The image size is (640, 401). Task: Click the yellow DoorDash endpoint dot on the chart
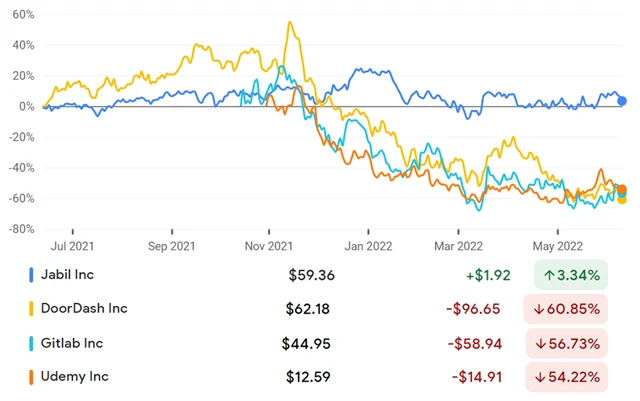pos(622,199)
